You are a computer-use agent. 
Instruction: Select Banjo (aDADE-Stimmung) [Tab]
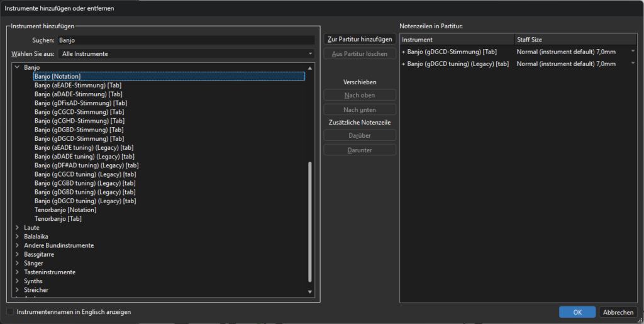coord(78,94)
